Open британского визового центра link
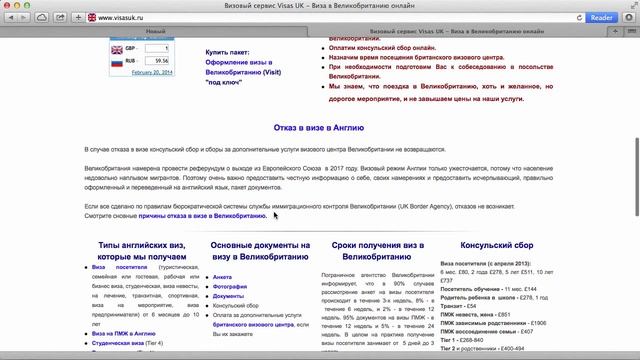The width and height of the screenshot is (640, 360). click(x=253, y=325)
